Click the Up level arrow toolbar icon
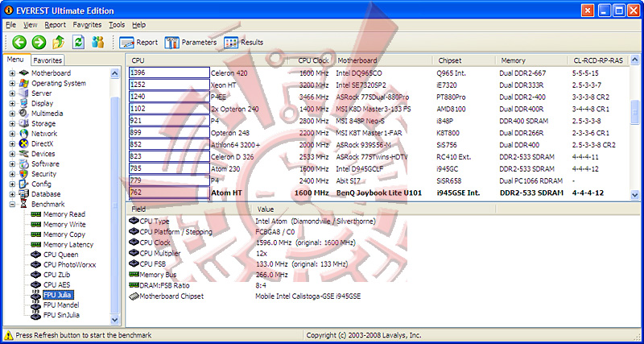Image resolution: width=644 pixels, height=344 pixels. tap(58, 43)
